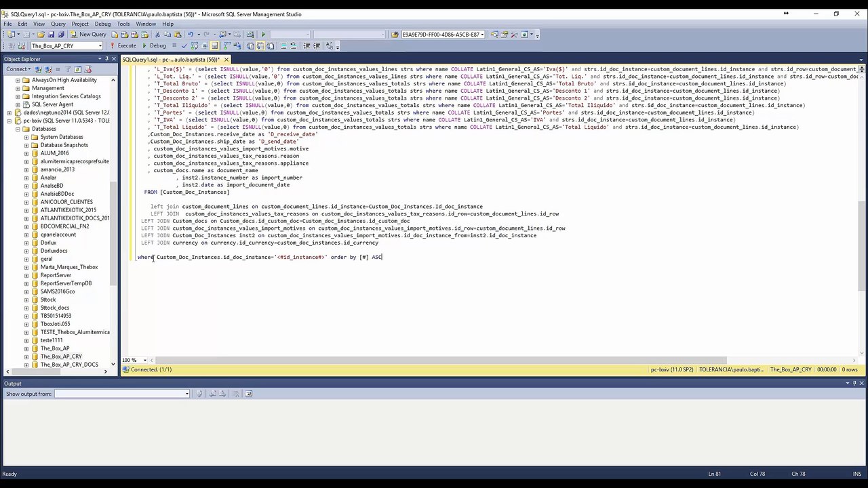
Task: Click the Decrease Indent icon
Action: [307, 45]
